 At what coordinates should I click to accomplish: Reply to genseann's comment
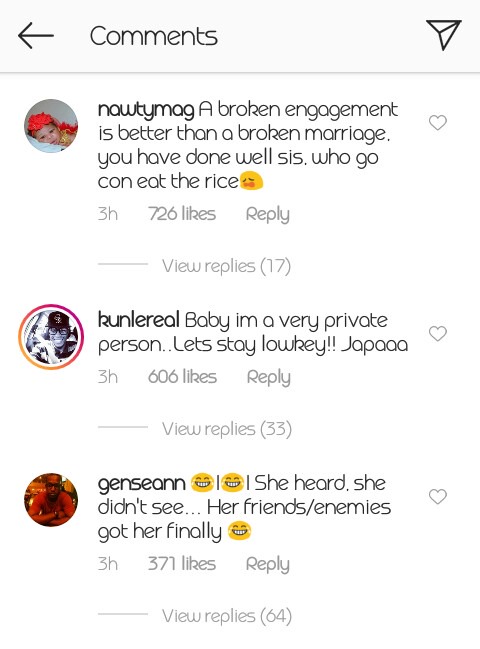(267, 564)
